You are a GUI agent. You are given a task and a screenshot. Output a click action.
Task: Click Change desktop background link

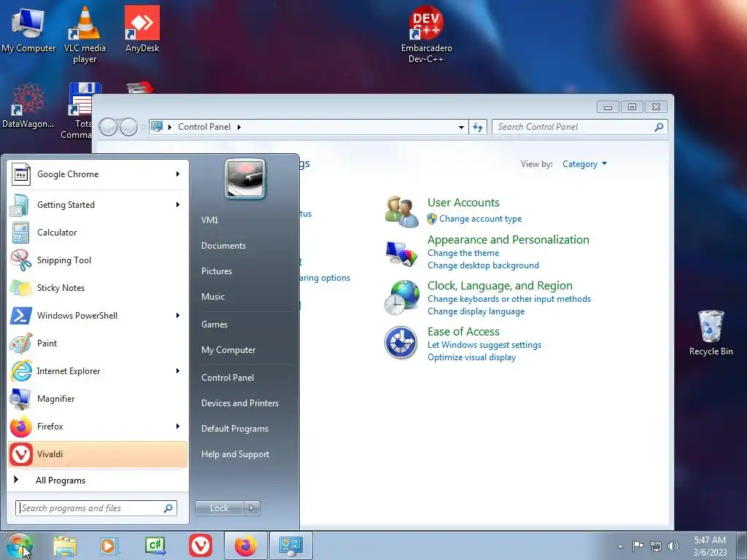(x=483, y=265)
